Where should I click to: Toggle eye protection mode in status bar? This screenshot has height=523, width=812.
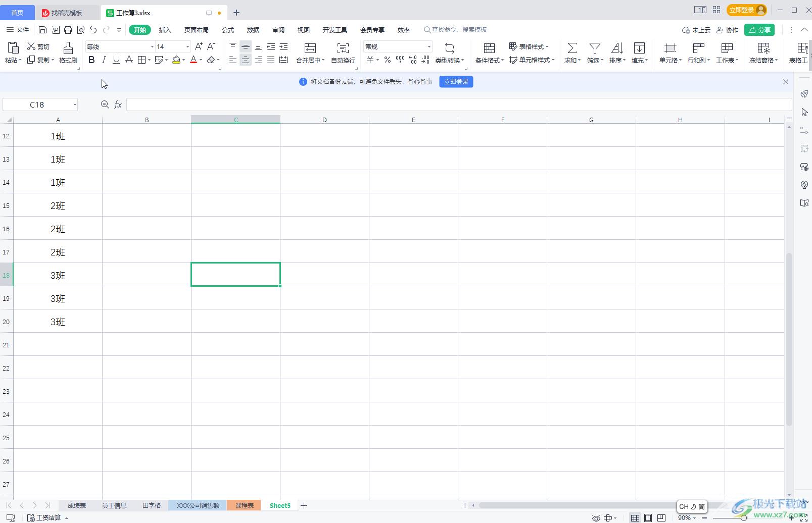[x=596, y=518]
